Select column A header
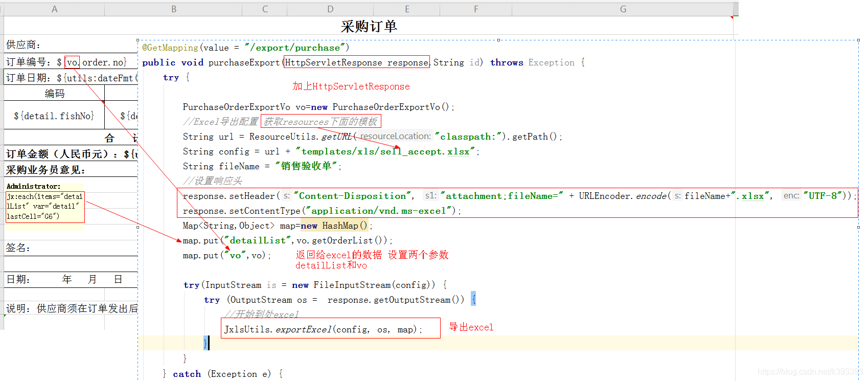The height and width of the screenshot is (381, 868). [x=54, y=9]
